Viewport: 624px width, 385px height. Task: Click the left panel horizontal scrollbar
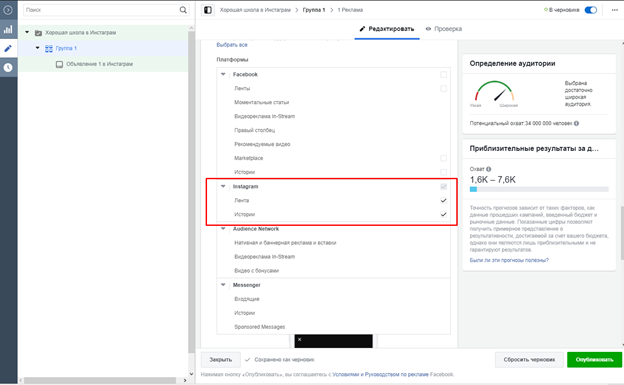(99, 381)
